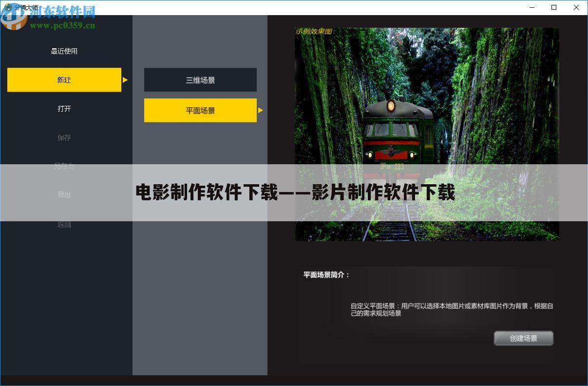Choose the 平面场景 option
Image resolution: width=588 pixels, height=386 pixels.
pyautogui.click(x=200, y=110)
